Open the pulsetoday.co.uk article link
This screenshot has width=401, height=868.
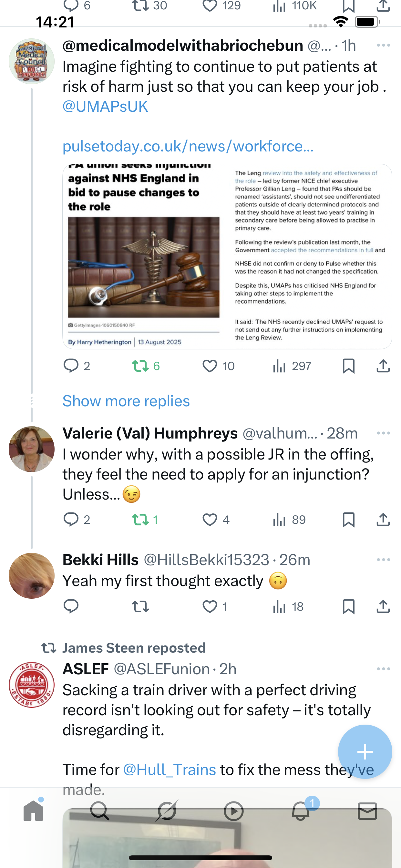click(188, 146)
